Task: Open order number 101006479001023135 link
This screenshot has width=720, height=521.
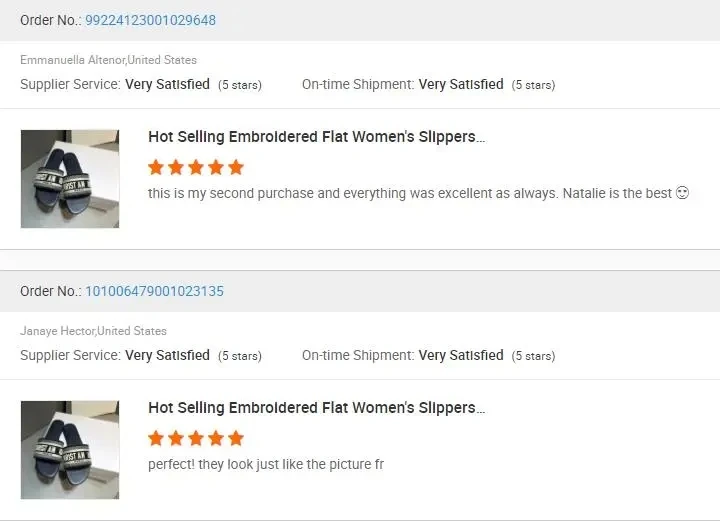Action: [x=154, y=291]
